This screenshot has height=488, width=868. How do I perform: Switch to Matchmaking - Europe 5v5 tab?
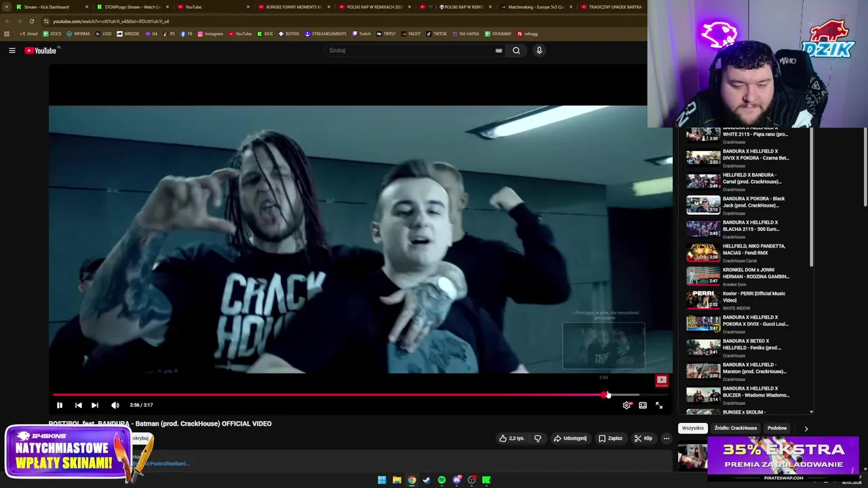(536, 7)
